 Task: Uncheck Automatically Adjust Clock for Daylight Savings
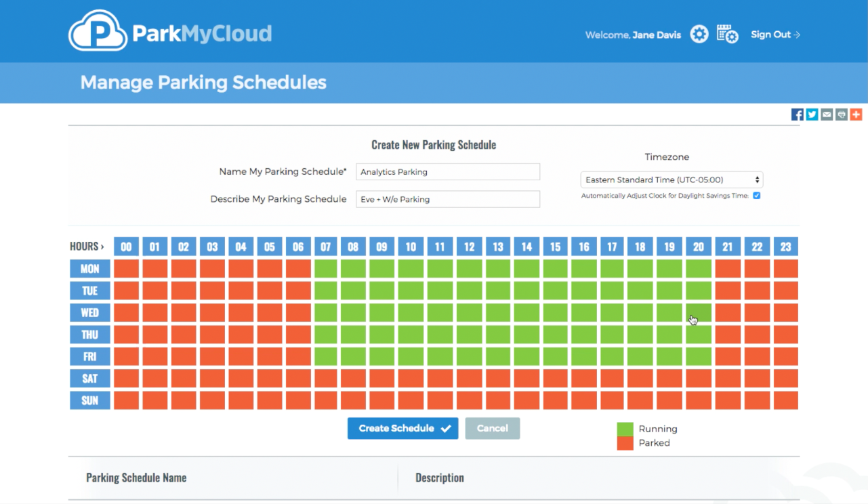click(x=757, y=196)
